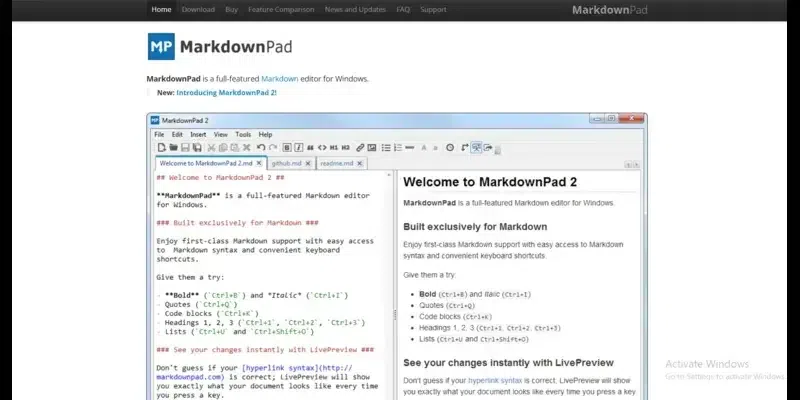The width and height of the screenshot is (800, 400).
Task: Open the Support page link
Action: point(433,9)
